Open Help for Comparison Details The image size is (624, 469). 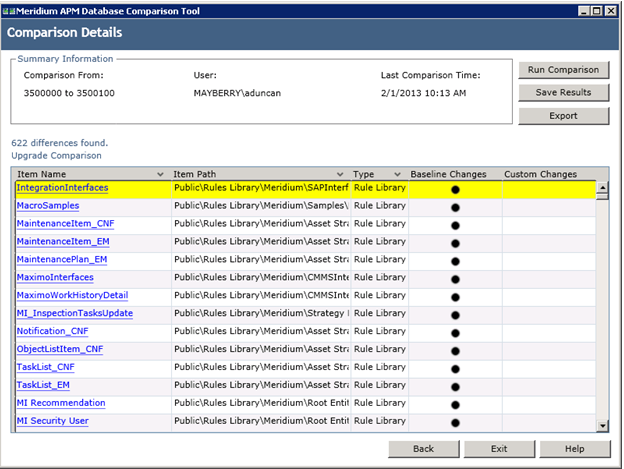click(575, 449)
